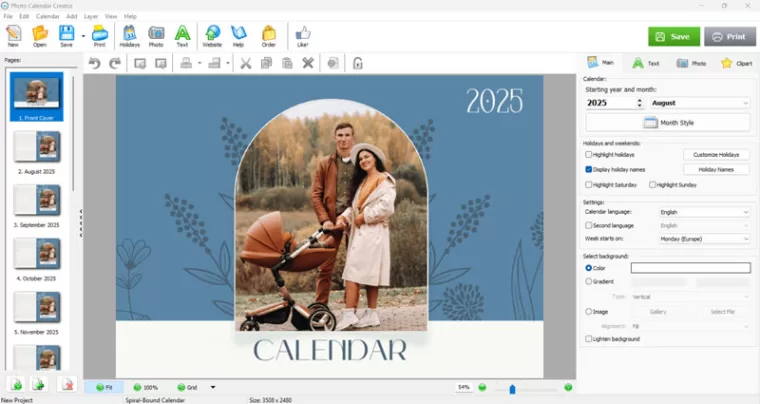This screenshot has height=404, width=760.
Task: Click the zoom slider handle
Action: (x=512, y=389)
